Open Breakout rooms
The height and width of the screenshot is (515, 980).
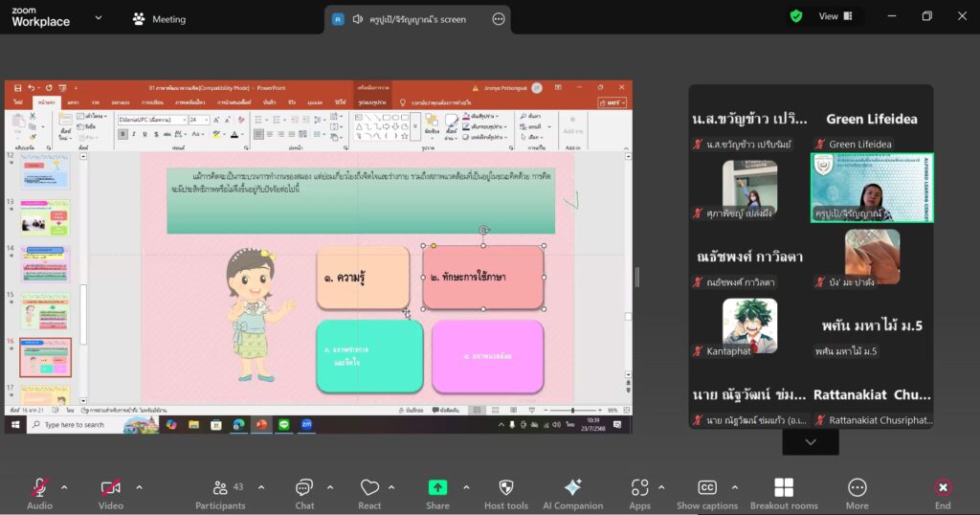(784, 487)
